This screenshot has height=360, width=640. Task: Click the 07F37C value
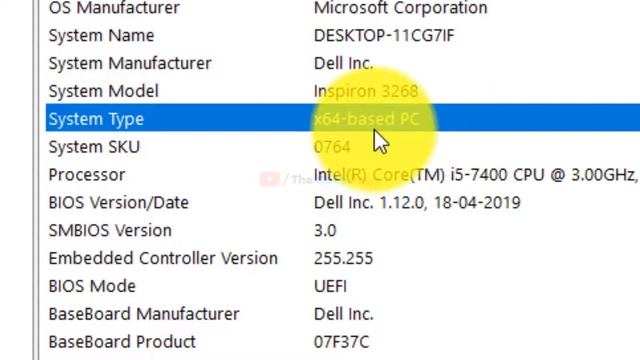pos(341,342)
